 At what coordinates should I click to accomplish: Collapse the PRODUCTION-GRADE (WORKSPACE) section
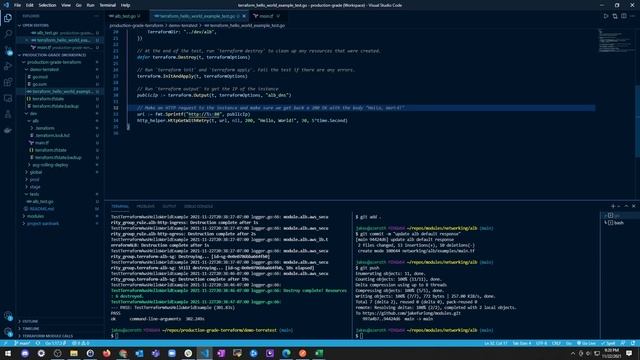[54, 55]
